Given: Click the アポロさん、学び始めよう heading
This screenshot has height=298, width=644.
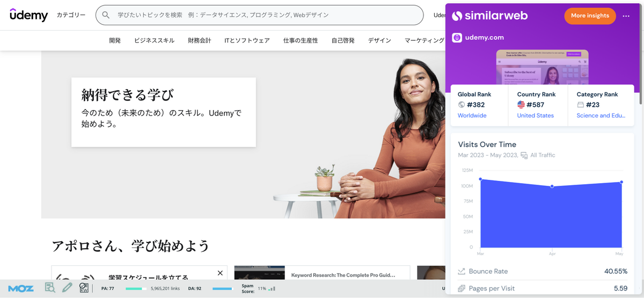Looking at the screenshot, I should (x=130, y=246).
